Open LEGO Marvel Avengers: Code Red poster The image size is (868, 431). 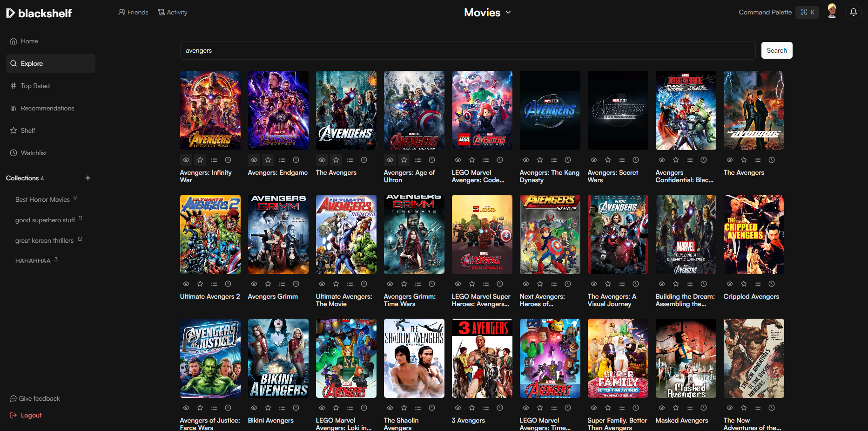pos(482,110)
